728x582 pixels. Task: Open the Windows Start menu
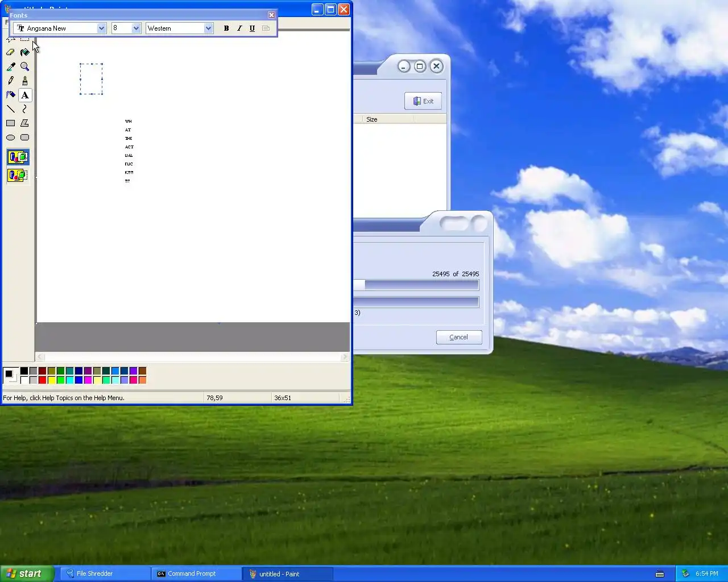27,573
